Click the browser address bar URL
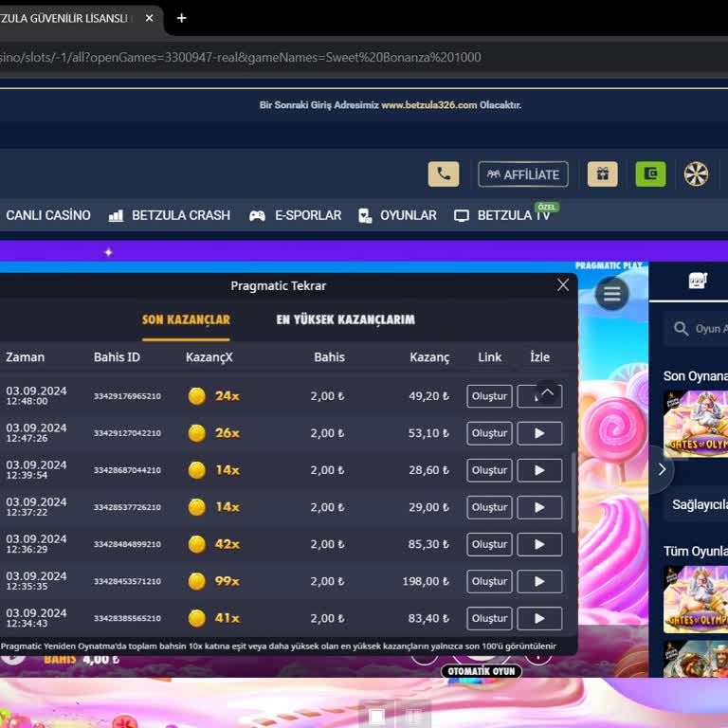This screenshot has width=728, height=728. 241,58
